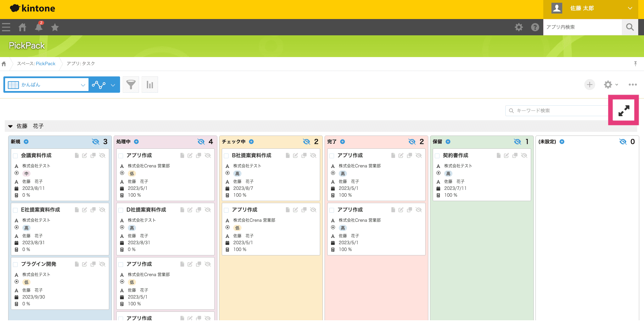Click the kintone logo

33,8
